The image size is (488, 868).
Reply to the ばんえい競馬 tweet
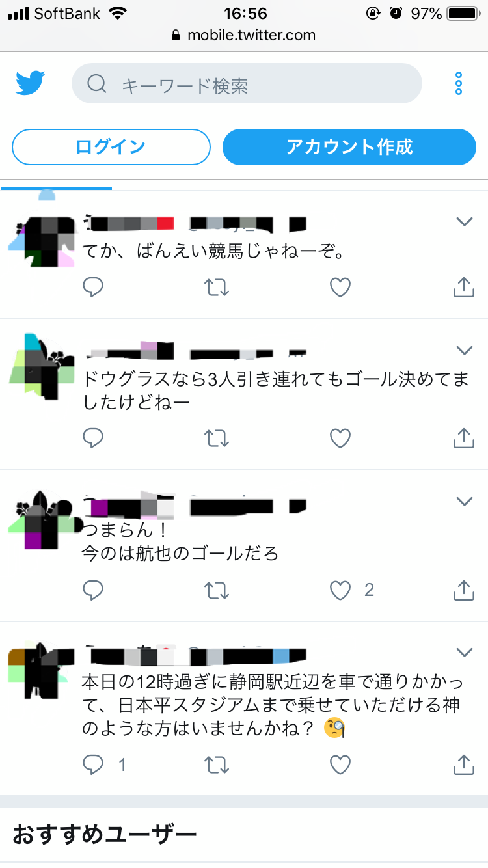[x=94, y=287]
